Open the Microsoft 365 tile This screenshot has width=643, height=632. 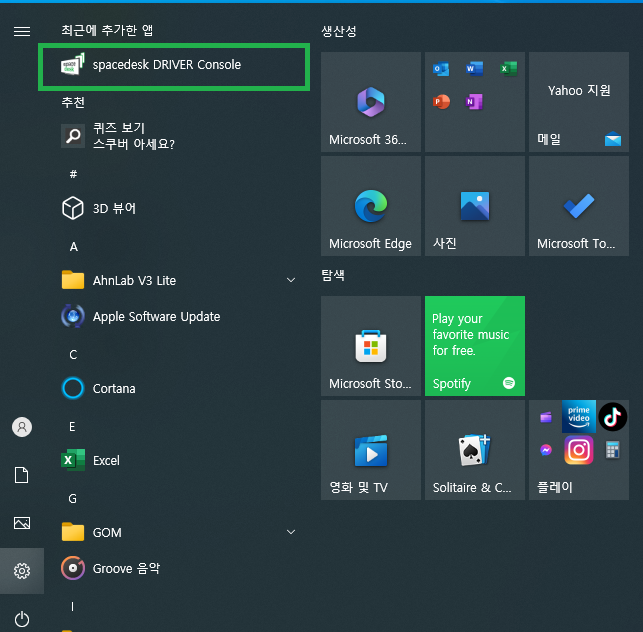[371, 102]
